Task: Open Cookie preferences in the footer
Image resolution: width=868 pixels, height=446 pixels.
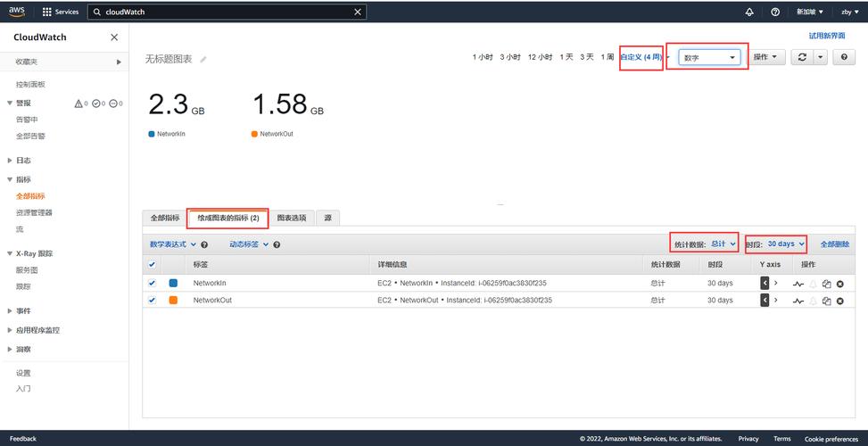Action: tap(831, 439)
